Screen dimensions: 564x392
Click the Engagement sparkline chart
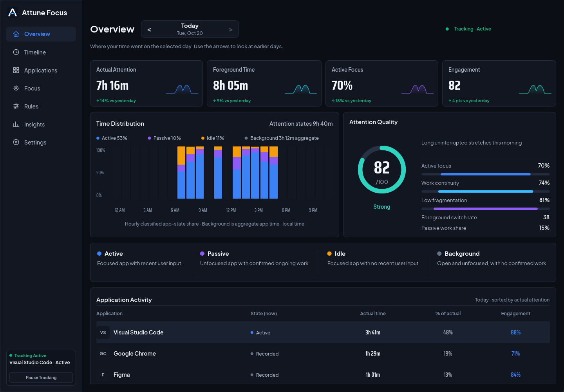click(535, 89)
